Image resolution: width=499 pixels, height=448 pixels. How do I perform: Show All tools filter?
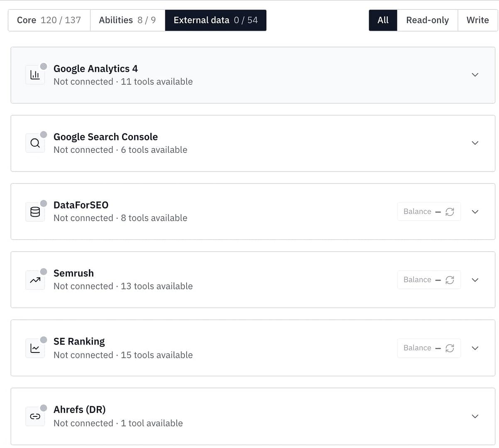pyautogui.click(x=383, y=20)
